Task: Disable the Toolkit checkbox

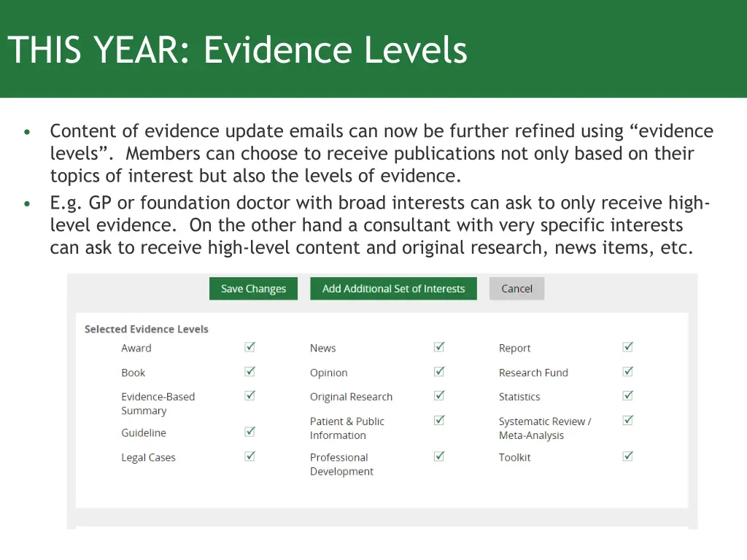Action: pyautogui.click(x=627, y=456)
